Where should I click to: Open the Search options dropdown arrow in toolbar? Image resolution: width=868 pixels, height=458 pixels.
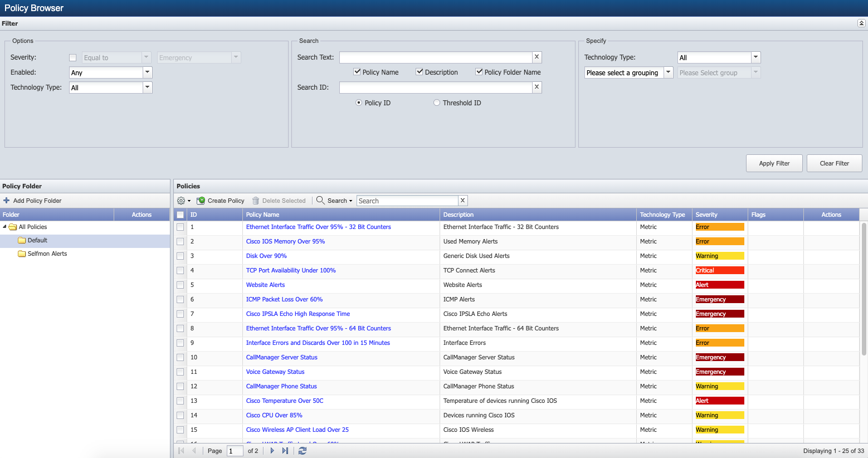tap(351, 201)
